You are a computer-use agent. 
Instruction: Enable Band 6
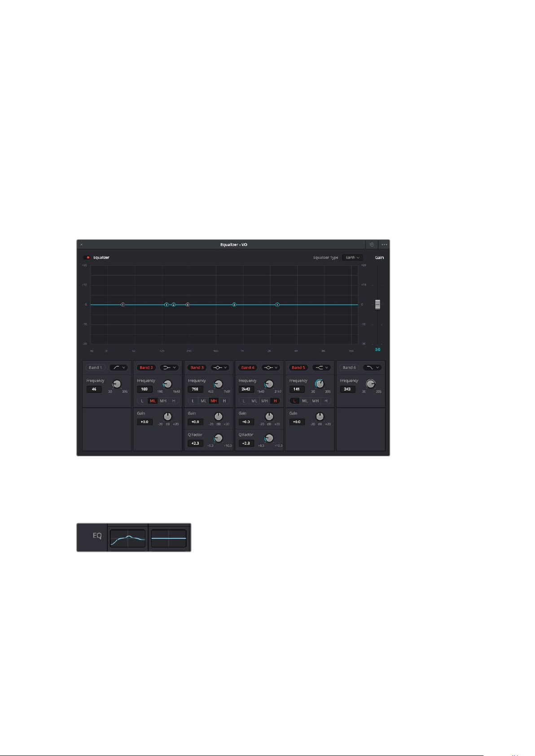(x=349, y=367)
